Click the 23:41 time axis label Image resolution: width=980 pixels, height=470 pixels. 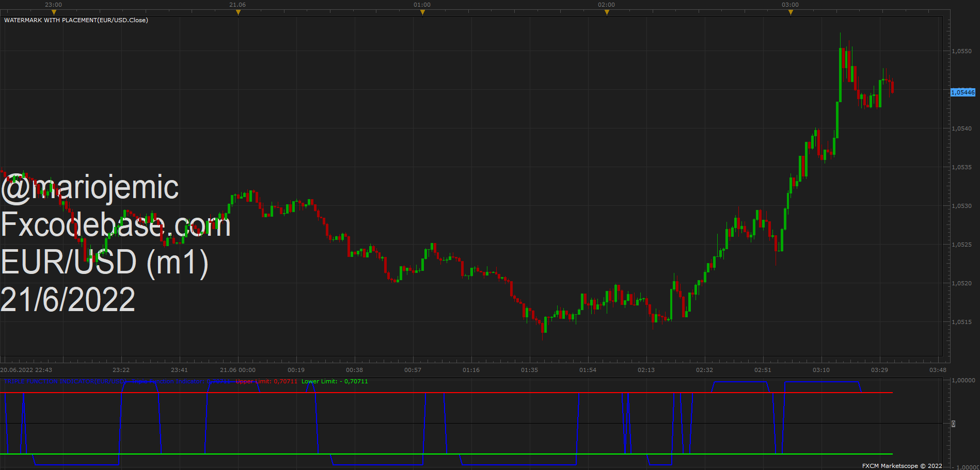(180, 370)
